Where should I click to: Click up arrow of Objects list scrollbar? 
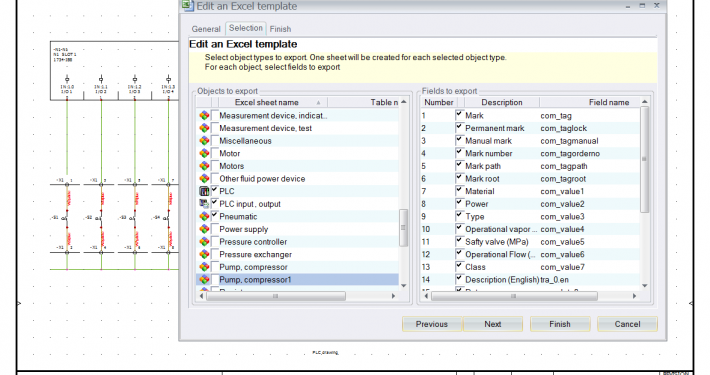pos(403,102)
